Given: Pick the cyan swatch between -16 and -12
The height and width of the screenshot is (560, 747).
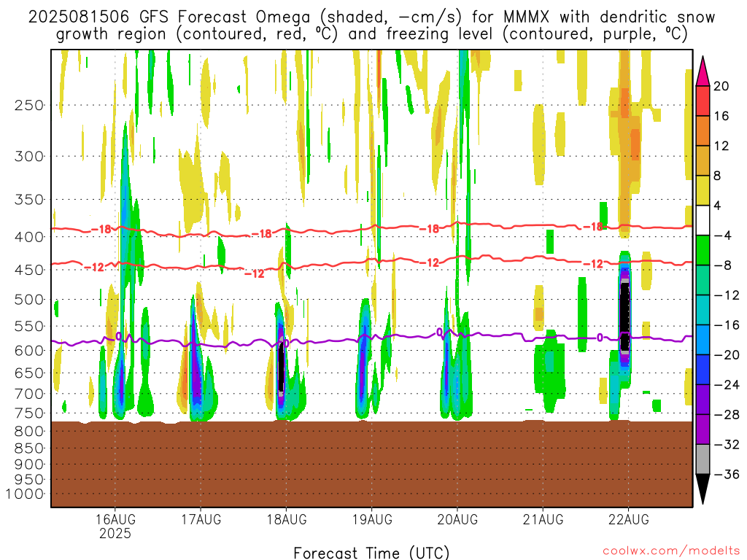Looking at the screenshot, I should tap(703, 310).
